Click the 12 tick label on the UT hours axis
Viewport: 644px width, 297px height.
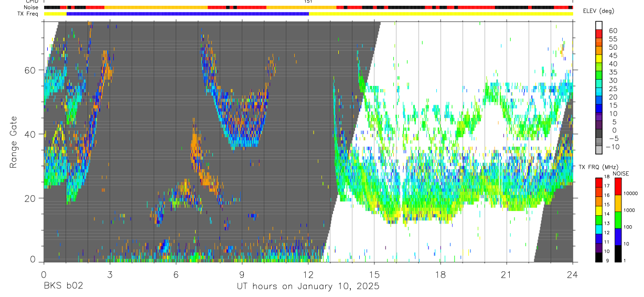coord(308,274)
